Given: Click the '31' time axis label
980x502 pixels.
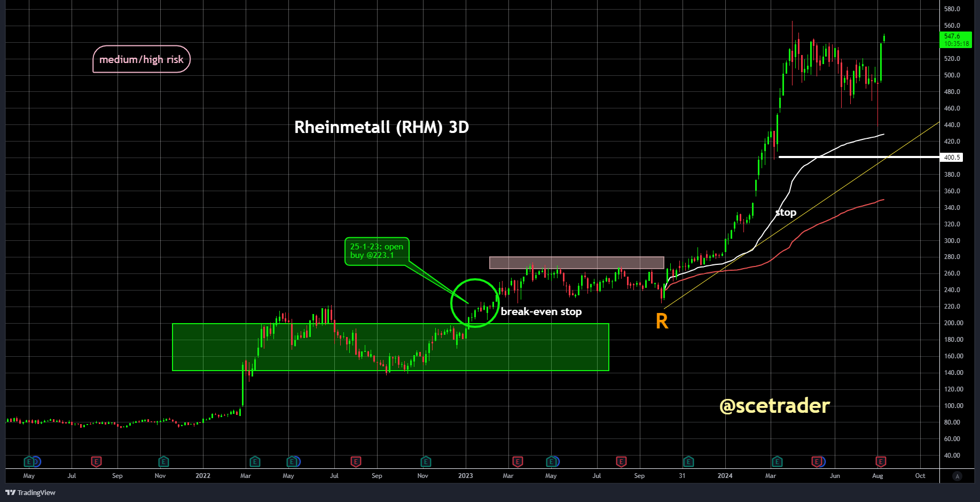Looking at the screenshot, I should click(x=682, y=476).
